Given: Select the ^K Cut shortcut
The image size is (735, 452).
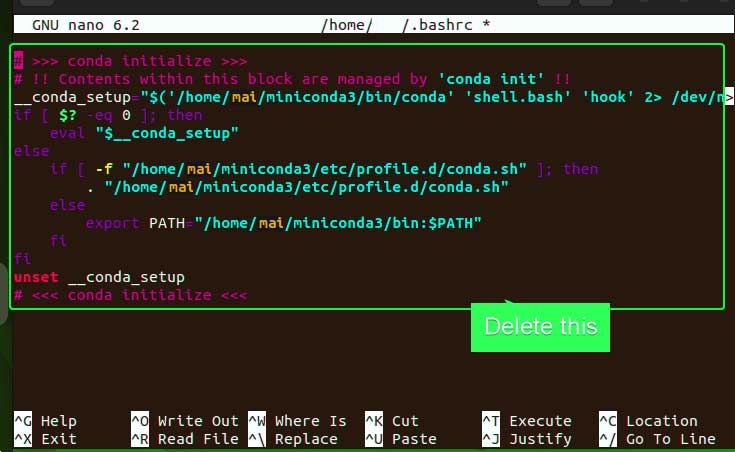Looking at the screenshot, I should point(392,421).
